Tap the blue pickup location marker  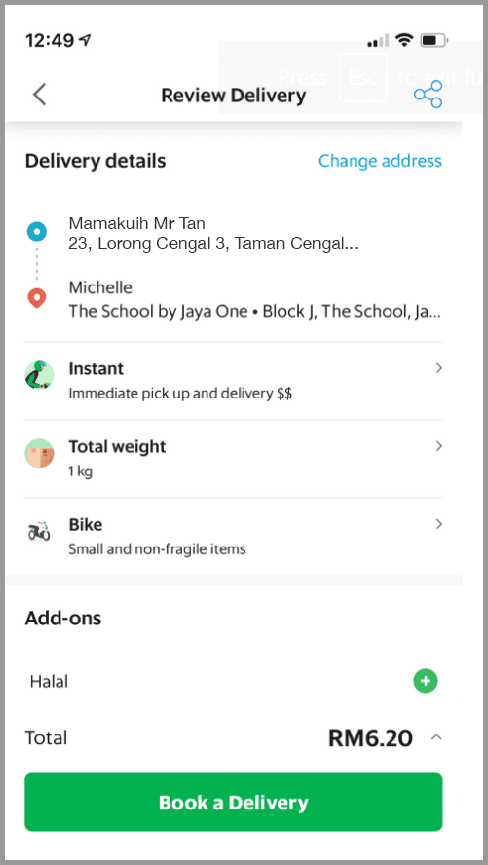point(37,232)
